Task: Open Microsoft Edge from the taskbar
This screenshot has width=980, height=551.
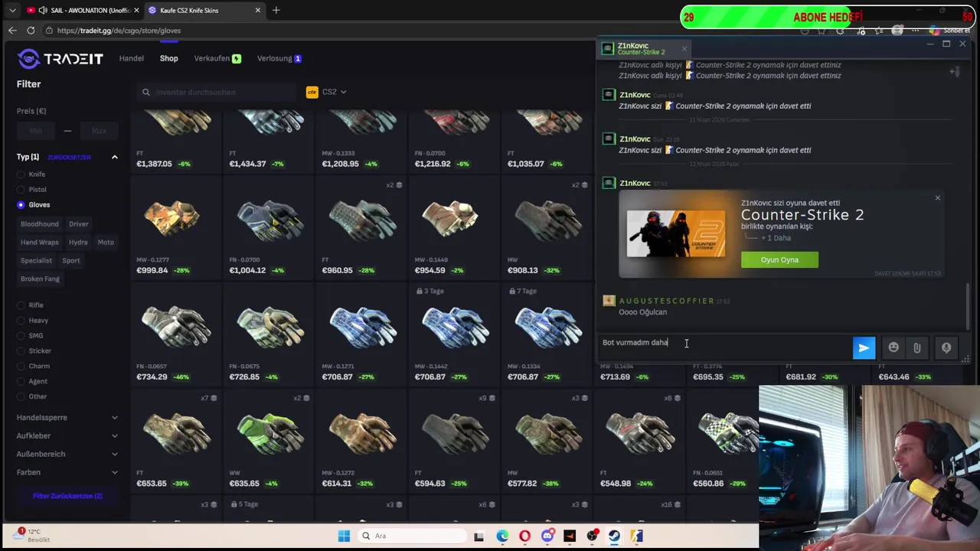Action: click(502, 536)
